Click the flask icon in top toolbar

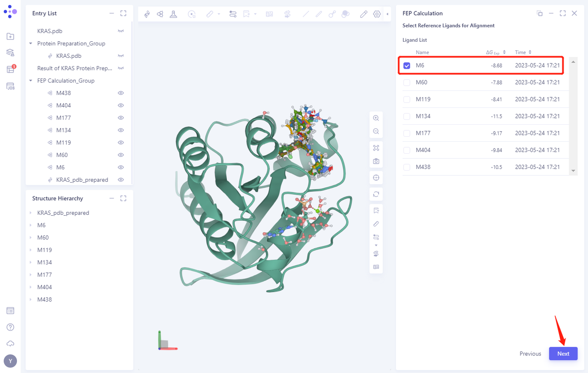pos(173,14)
